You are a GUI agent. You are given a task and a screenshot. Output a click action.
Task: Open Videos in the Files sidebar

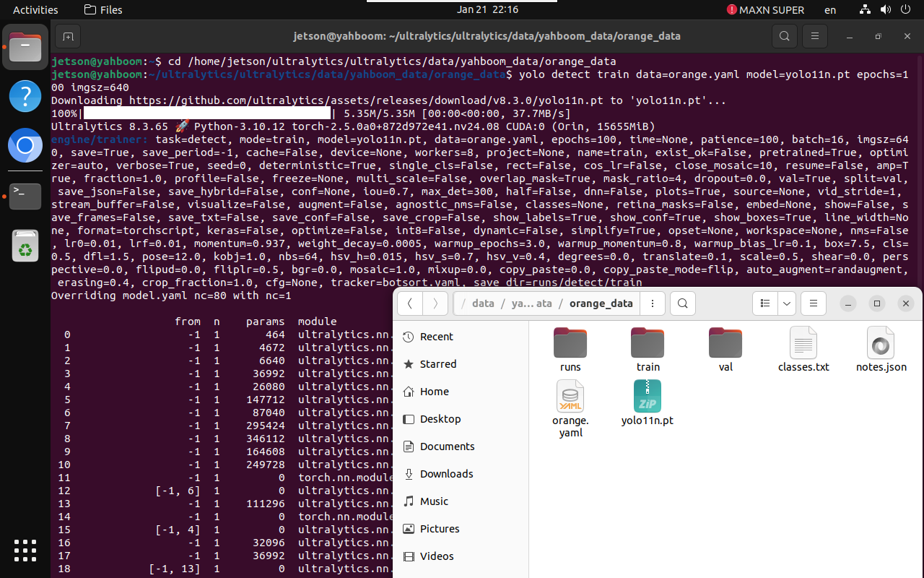(461, 556)
